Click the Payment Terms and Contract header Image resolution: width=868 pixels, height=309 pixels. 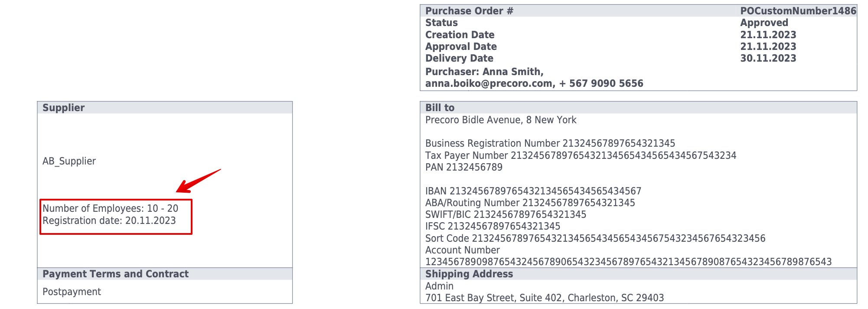tap(115, 274)
